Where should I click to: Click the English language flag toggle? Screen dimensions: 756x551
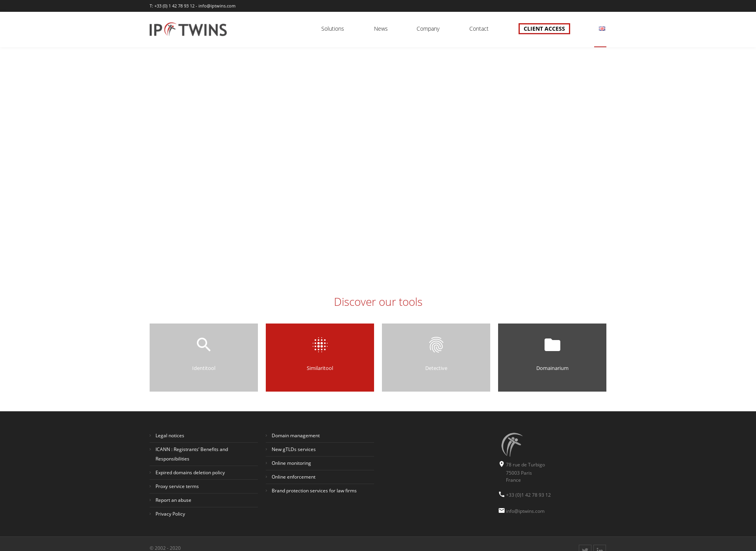click(x=602, y=28)
